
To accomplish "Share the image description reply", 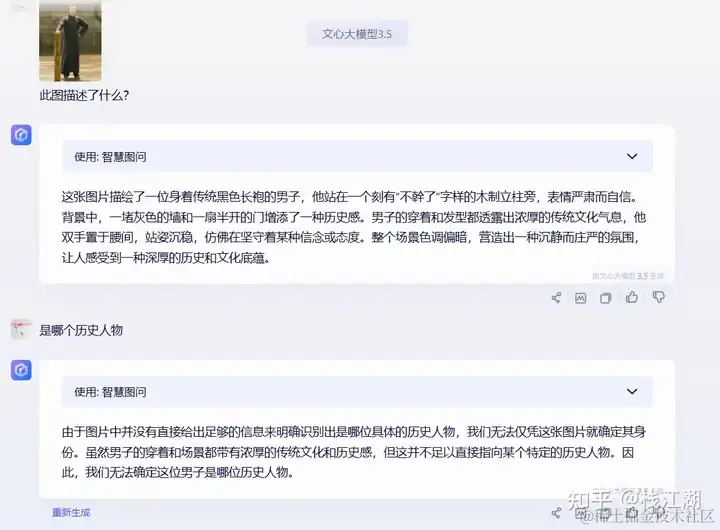I will click(556, 298).
